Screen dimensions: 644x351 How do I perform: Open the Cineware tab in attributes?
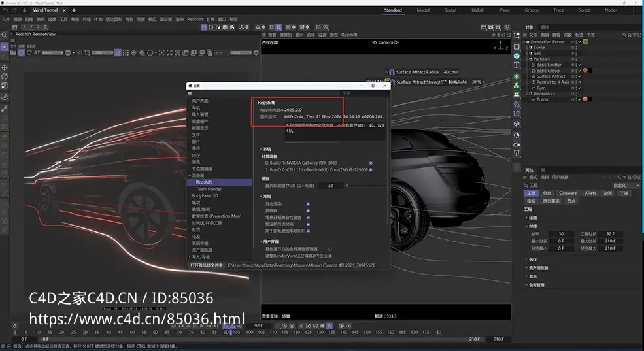568,193
